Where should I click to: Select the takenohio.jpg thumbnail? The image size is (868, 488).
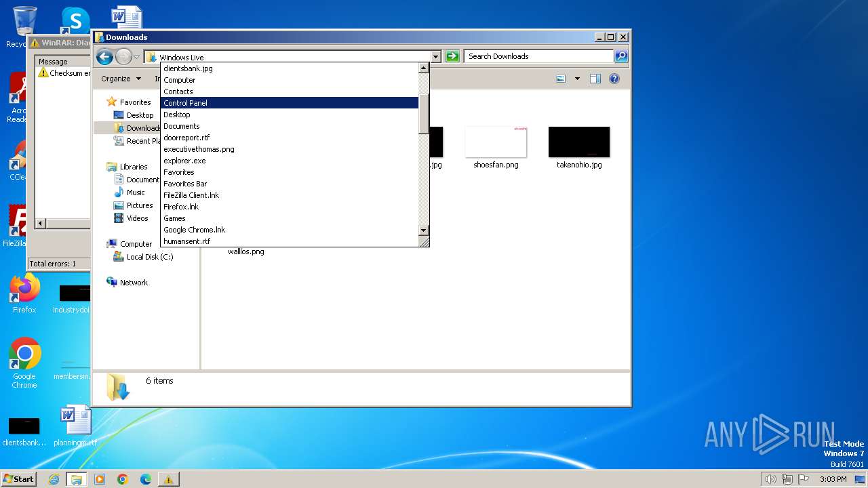579,142
